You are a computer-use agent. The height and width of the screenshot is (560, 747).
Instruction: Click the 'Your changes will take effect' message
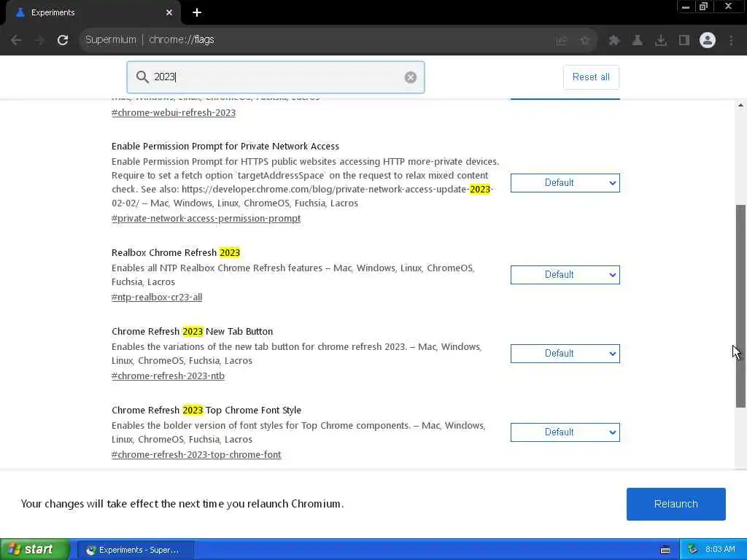(x=182, y=504)
